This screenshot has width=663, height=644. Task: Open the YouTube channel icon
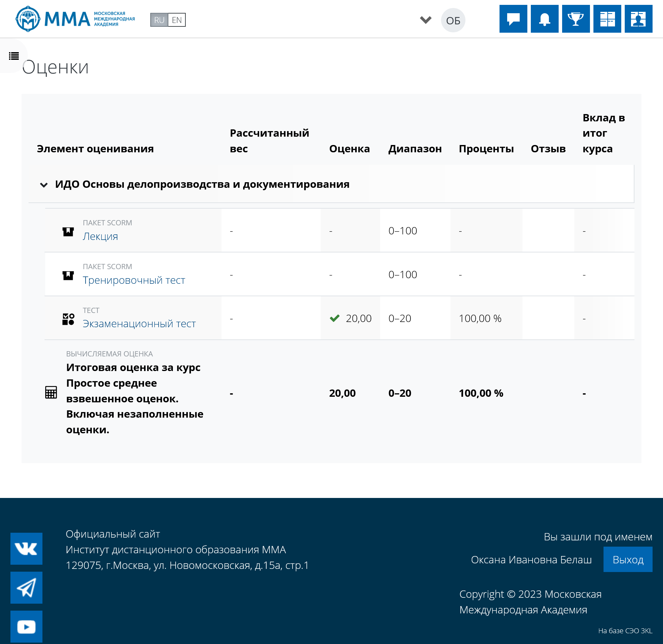(26, 626)
